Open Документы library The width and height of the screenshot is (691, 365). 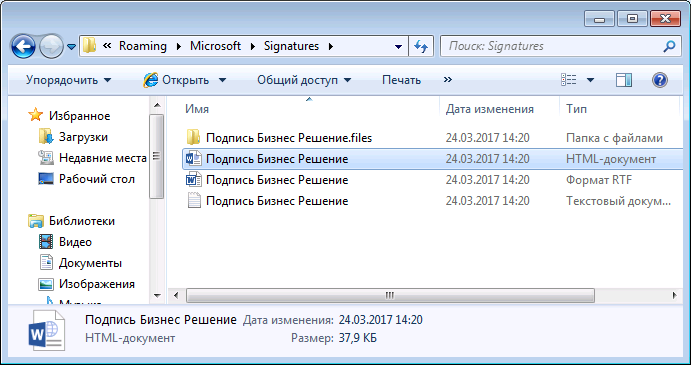90,263
